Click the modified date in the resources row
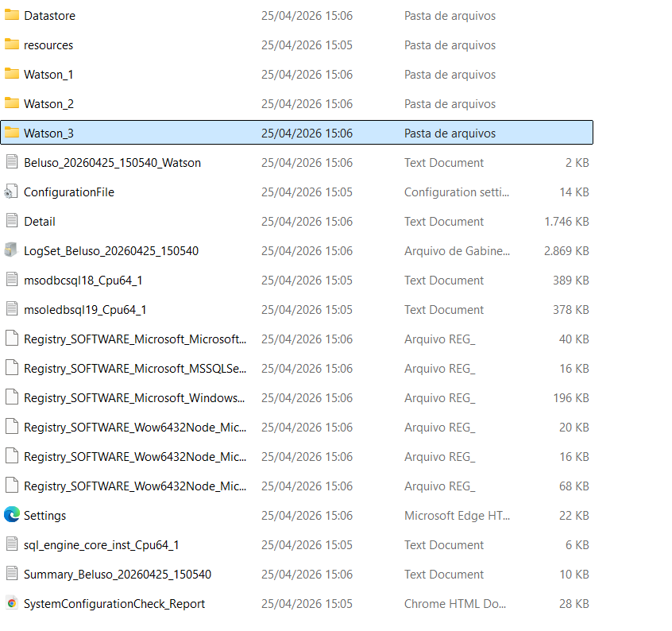Image resolution: width=672 pixels, height=631 pixels. pyautogui.click(x=307, y=45)
